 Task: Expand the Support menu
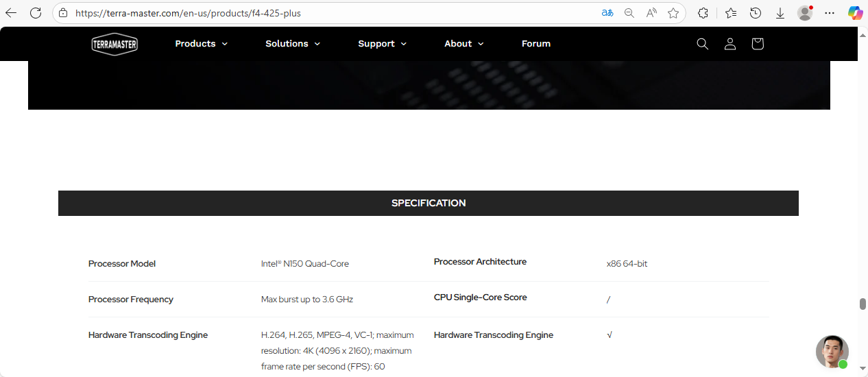(x=383, y=44)
